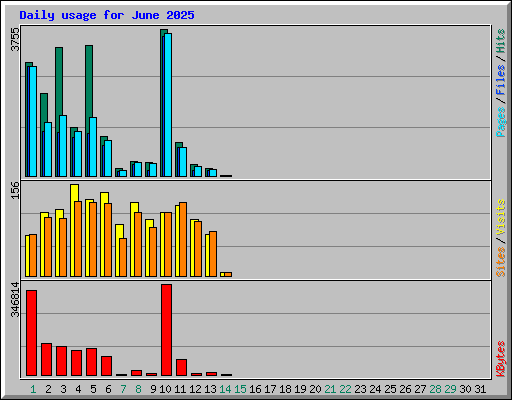
Task: Click the cyan pages bar for day 10
Action: click(x=168, y=105)
